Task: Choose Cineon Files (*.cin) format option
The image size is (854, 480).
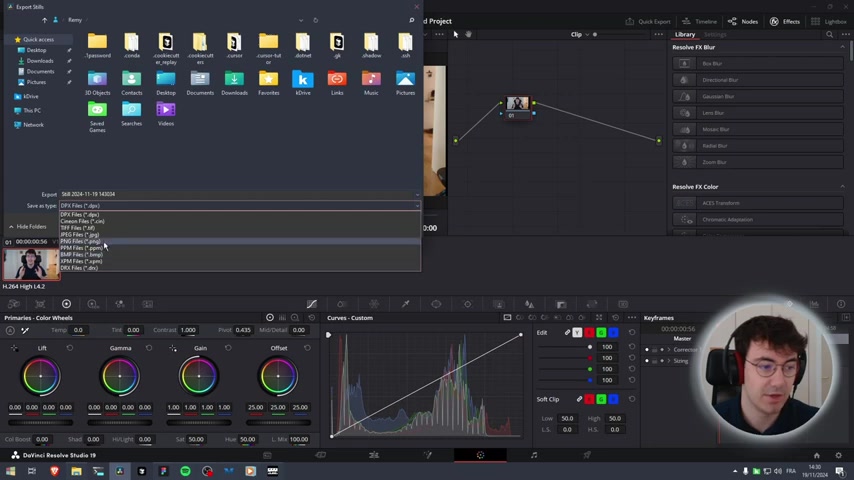Action: [82, 221]
